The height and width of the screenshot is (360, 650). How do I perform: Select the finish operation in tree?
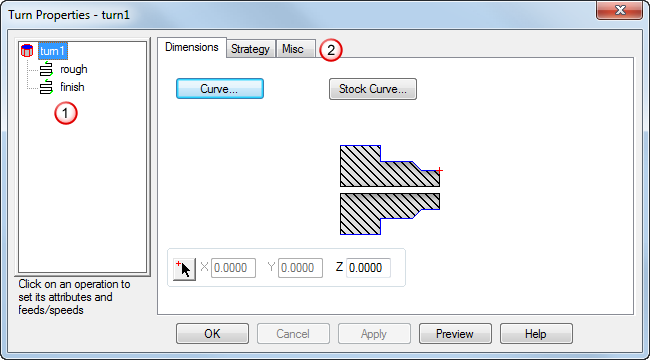[x=72, y=87]
